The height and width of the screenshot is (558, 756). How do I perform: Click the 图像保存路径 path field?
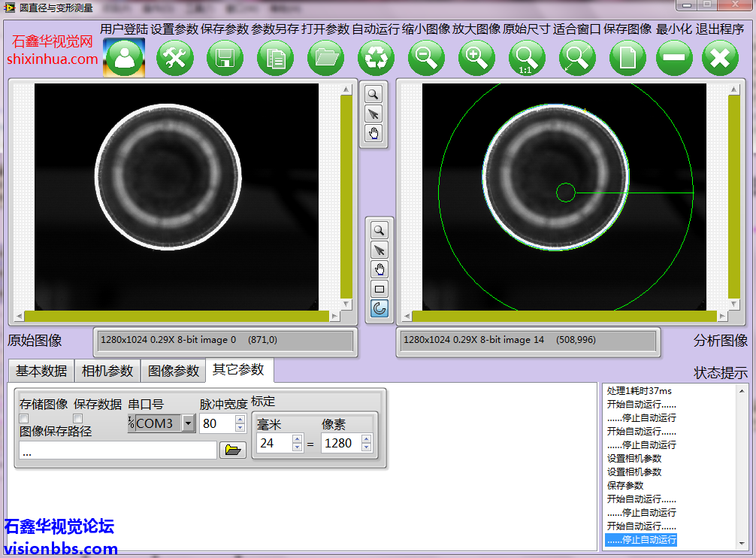[118, 450]
